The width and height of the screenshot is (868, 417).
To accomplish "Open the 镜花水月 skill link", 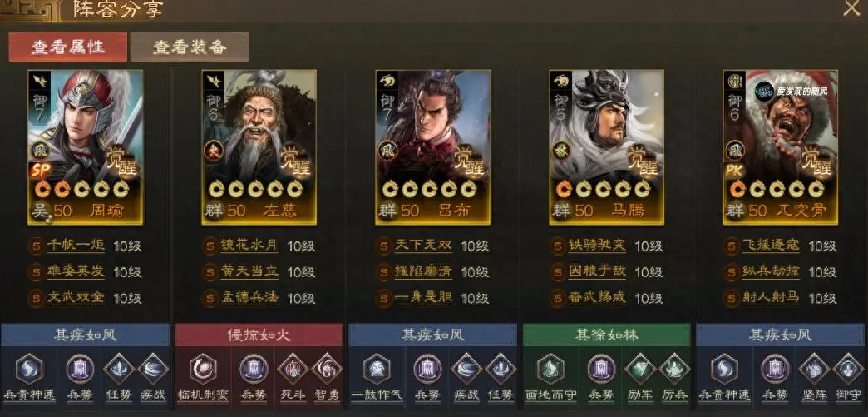I will coord(249,246).
